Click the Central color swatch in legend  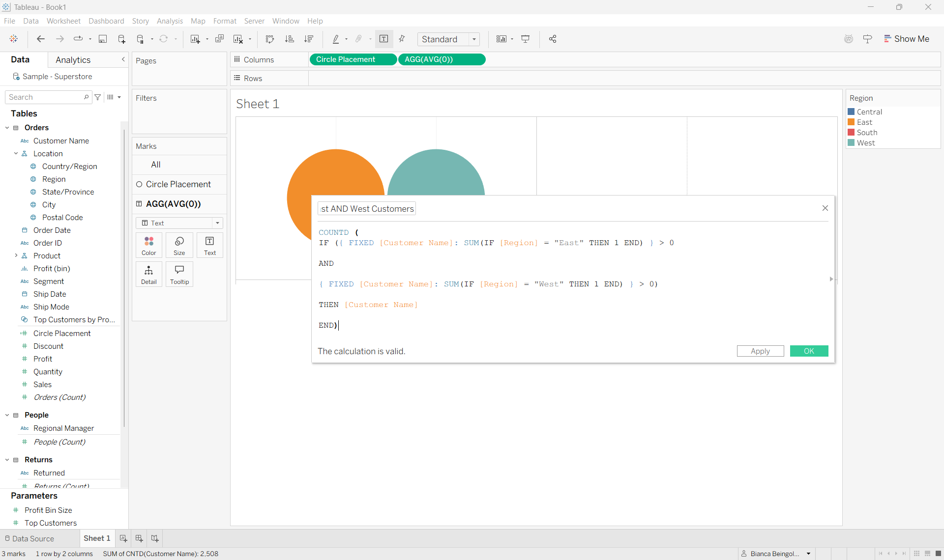[851, 112]
